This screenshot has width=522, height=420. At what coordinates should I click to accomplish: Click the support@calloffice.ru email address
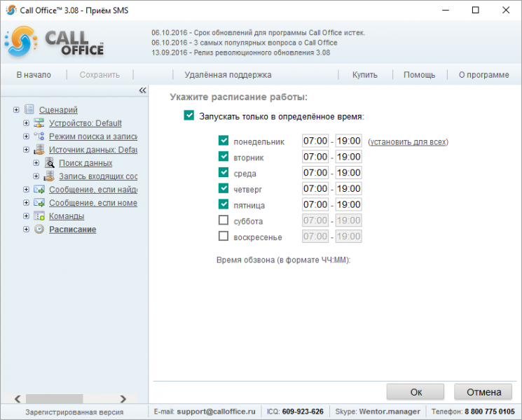pyautogui.click(x=216, y=412)
